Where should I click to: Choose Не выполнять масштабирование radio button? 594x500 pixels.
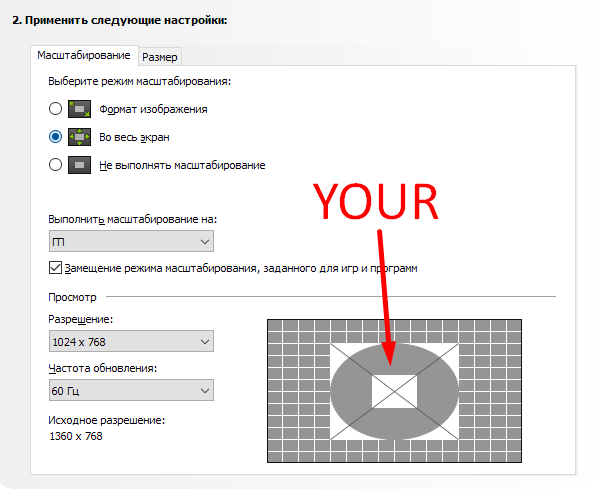[x=55, y=165]
